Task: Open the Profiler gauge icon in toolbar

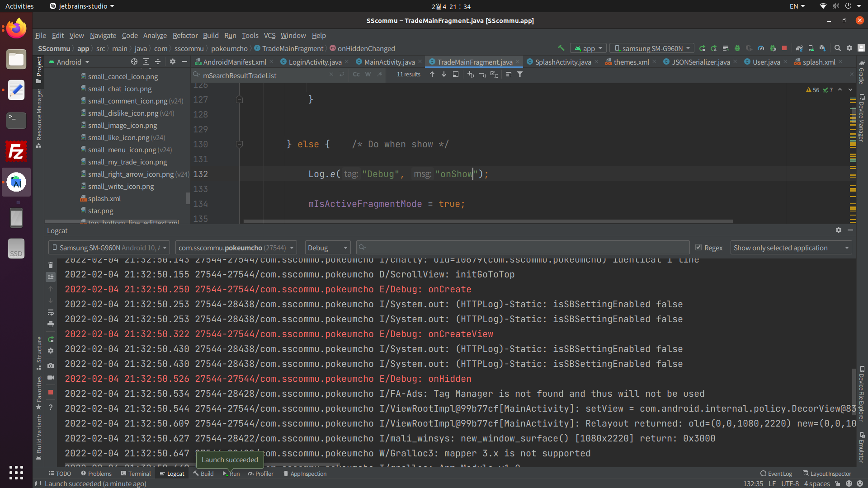Action: point(761,48)
